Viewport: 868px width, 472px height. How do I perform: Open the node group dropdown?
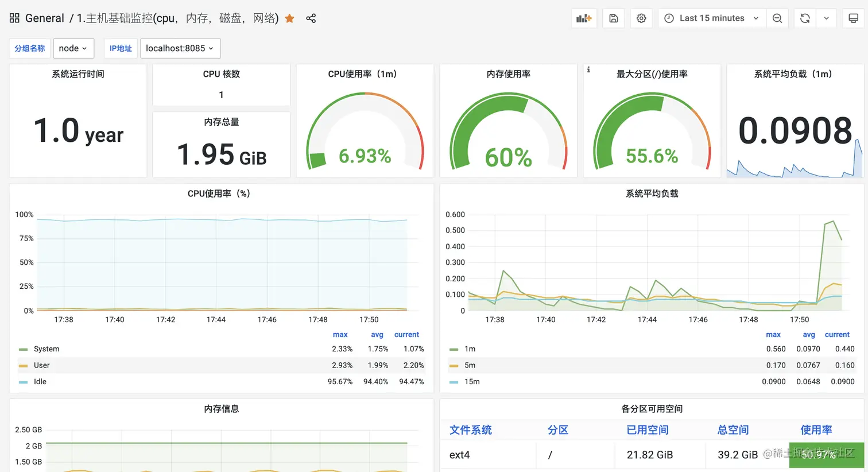pos(73,48)
